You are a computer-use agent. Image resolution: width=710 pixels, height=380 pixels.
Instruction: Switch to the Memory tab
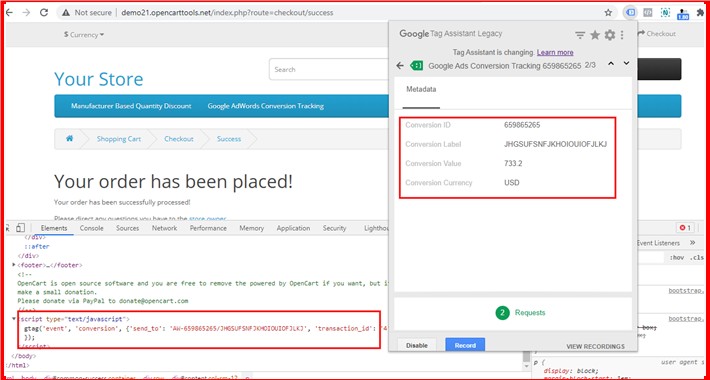tap(251, 228)
